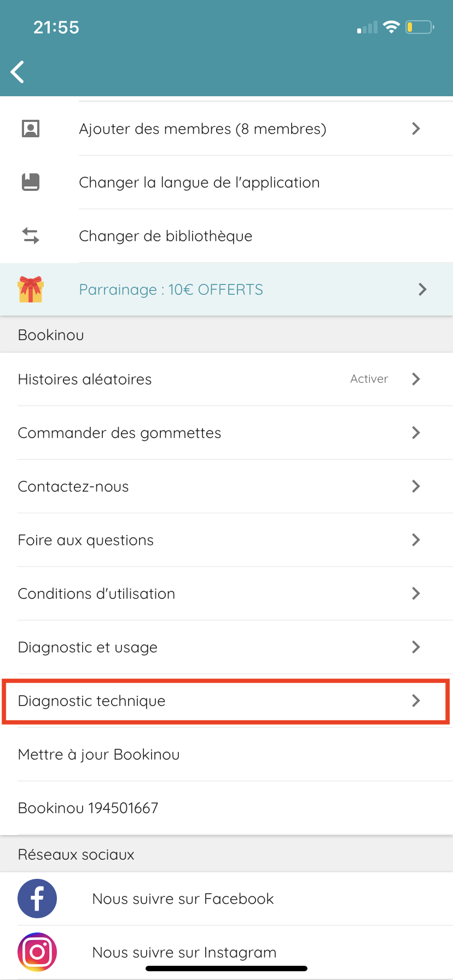
Task: Open Nous suivre sur Facebook link
Action: pyautogui.click(x=183, y=899)
